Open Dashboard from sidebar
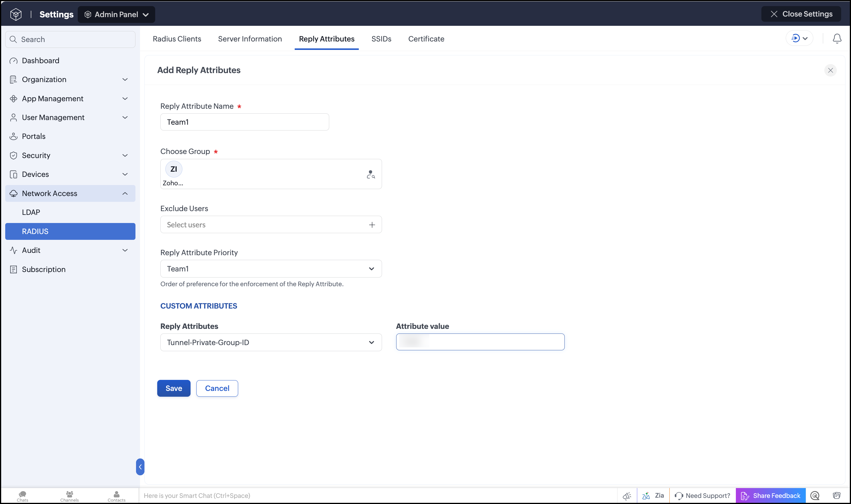Image resolution: width=851 pixels, height=504 pixels. 70,60
